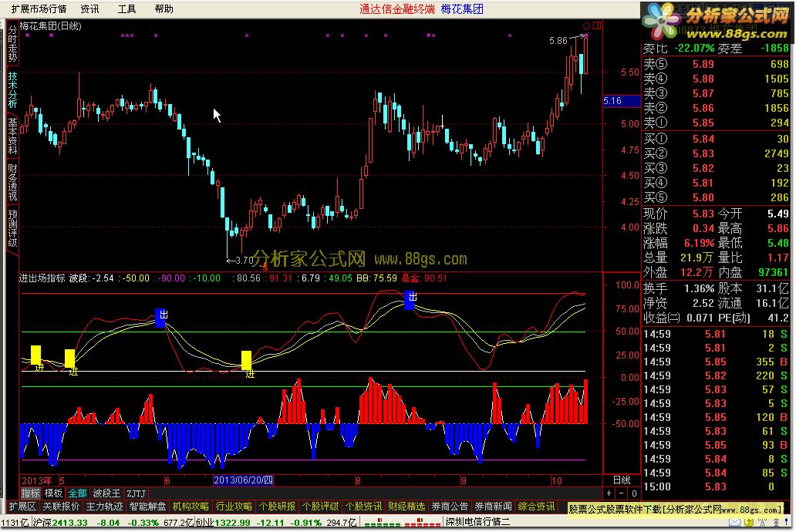Open the 智能解盘 bottom tab
796x532 pixels.
click(148, 507)
